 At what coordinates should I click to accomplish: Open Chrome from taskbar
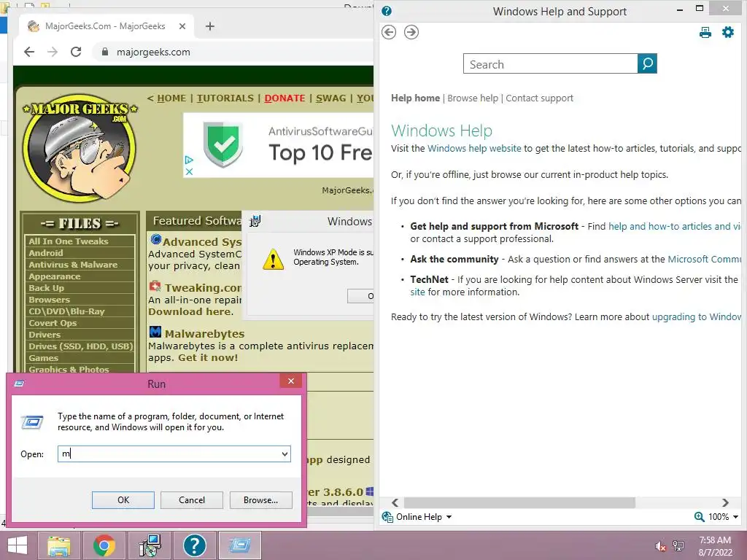point(104,545)
